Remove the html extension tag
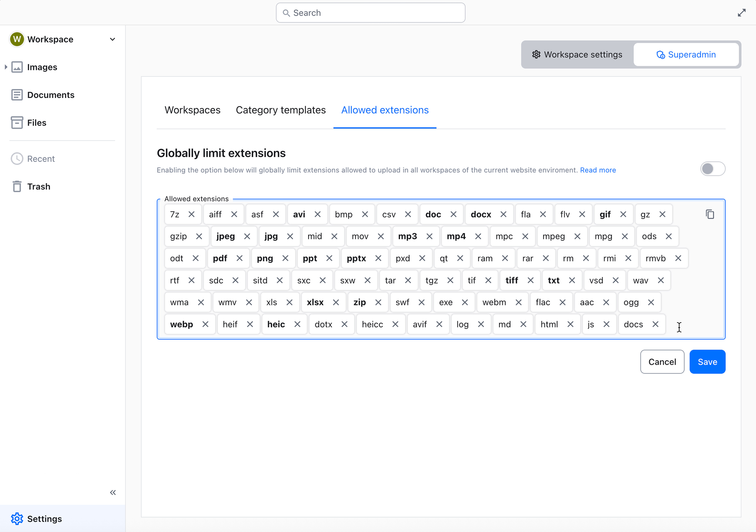This screenshot has height=532, width=756. coord(570,324)
